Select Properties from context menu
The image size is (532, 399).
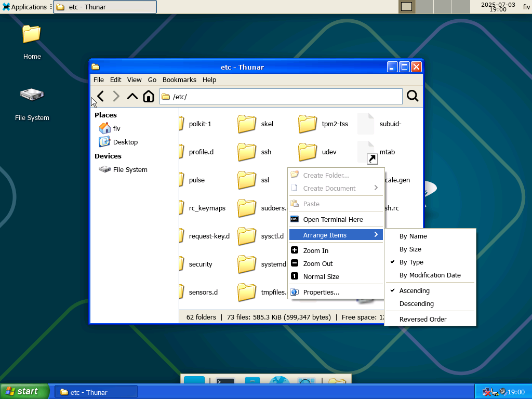tap(321, 292)
